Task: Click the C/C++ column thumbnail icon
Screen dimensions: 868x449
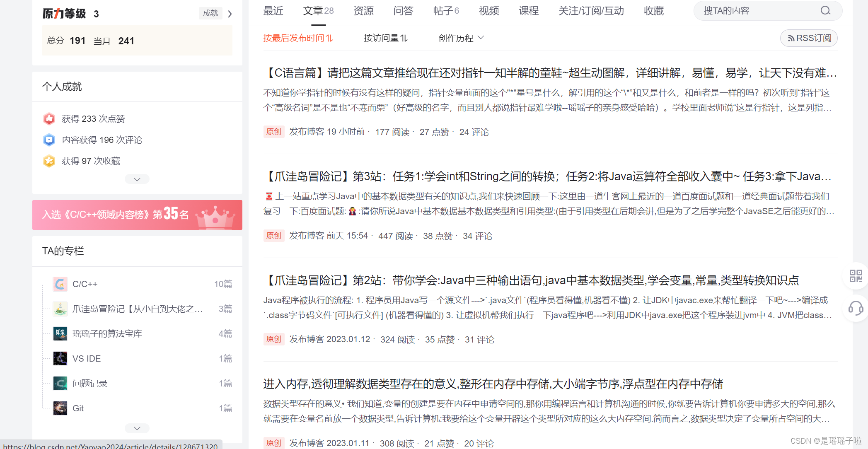Action: tap(60, 284)
